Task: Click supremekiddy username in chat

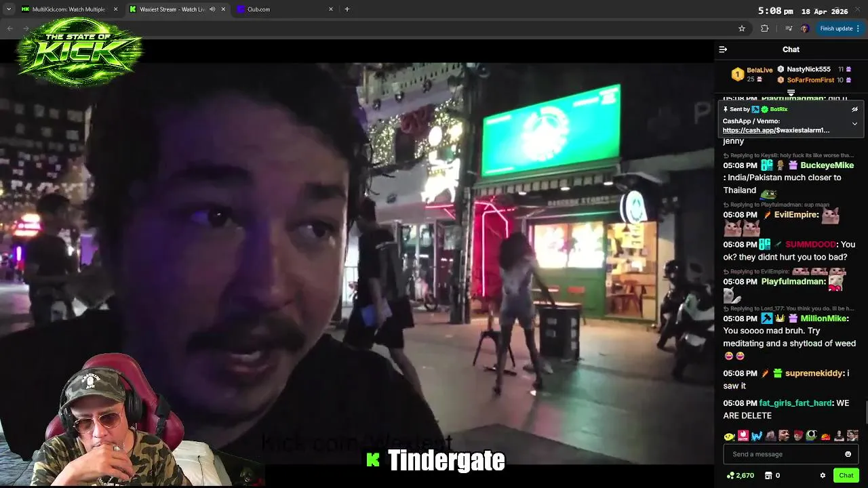Action: tap(814, 373)
